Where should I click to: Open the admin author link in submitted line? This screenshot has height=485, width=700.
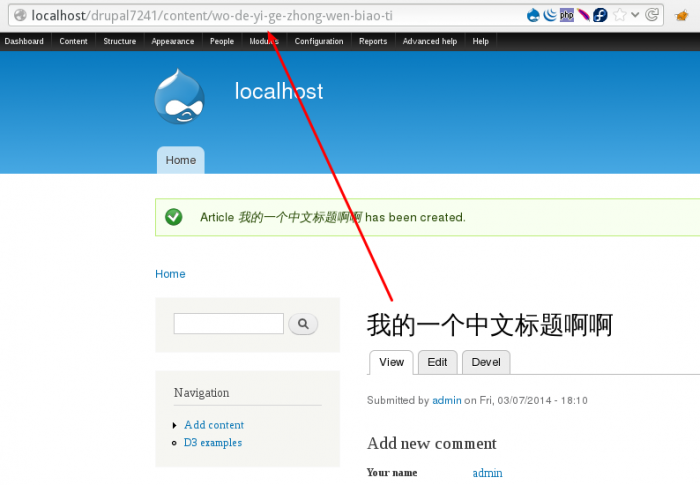[446, 400]
